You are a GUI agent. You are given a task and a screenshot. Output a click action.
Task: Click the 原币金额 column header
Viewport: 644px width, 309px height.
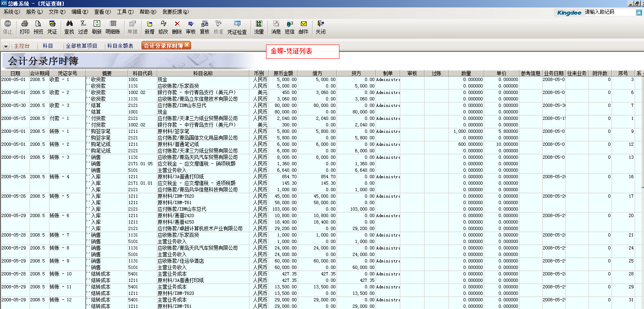pos(283,73)
